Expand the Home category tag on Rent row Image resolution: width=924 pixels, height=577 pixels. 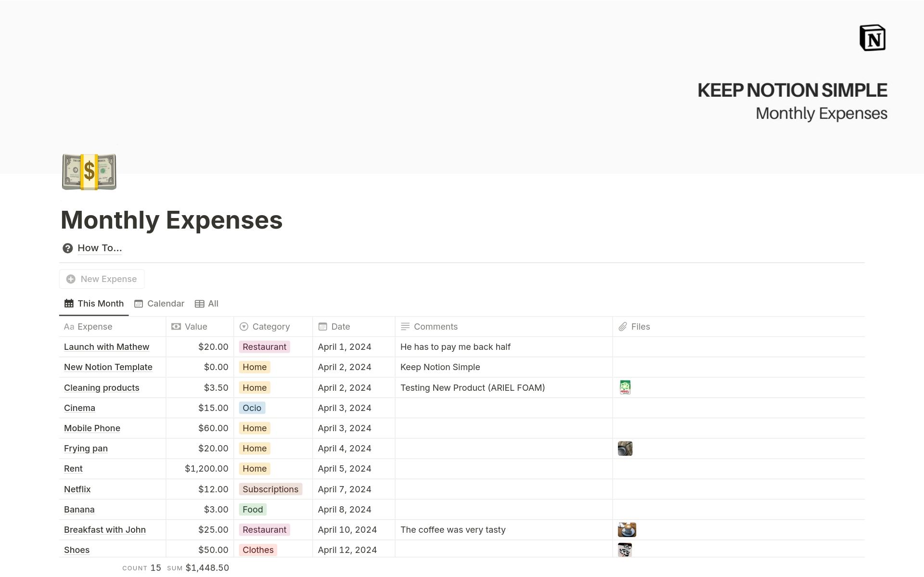(254, 469)
